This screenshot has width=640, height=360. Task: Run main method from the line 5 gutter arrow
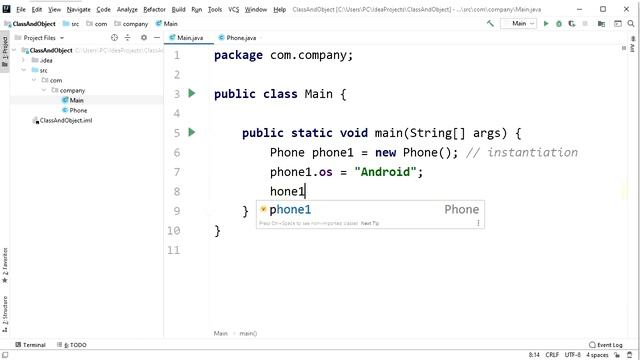(192, 132)
